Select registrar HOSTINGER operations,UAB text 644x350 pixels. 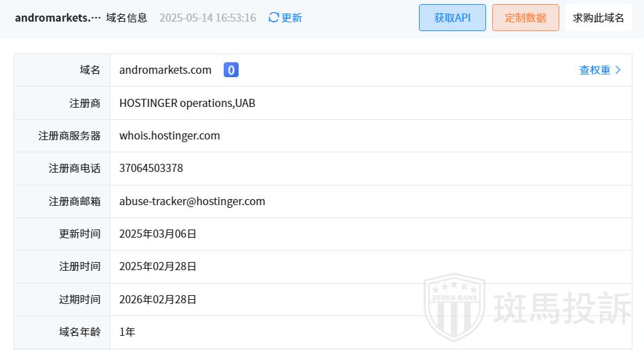point(187,103)
